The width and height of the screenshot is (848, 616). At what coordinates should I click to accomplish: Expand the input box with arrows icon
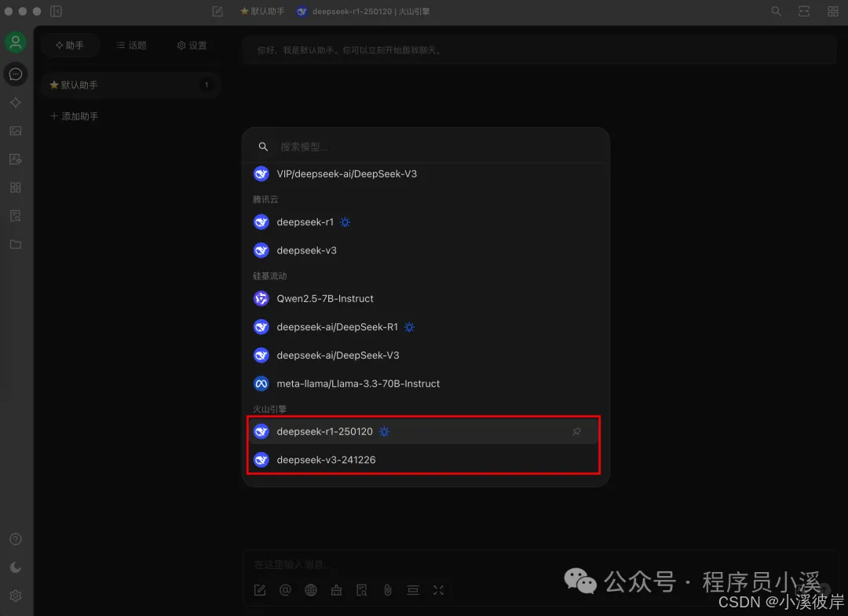439,590
